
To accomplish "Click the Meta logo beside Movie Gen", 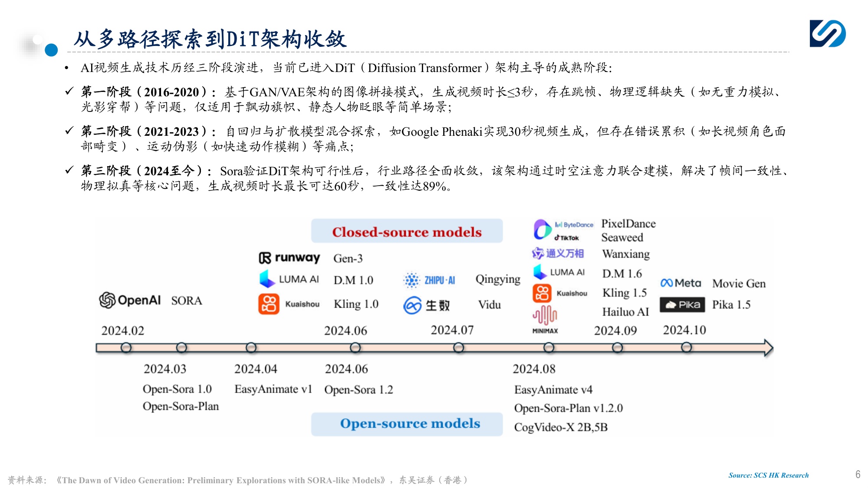I will 681,283.
